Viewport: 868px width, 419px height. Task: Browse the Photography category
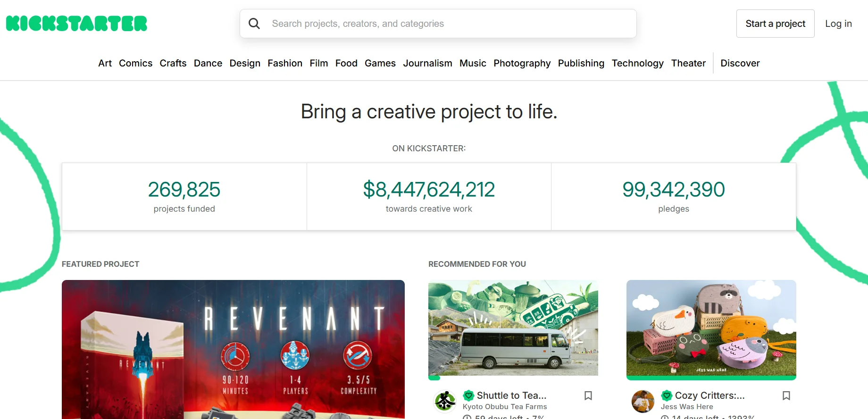tap(522, 63)
